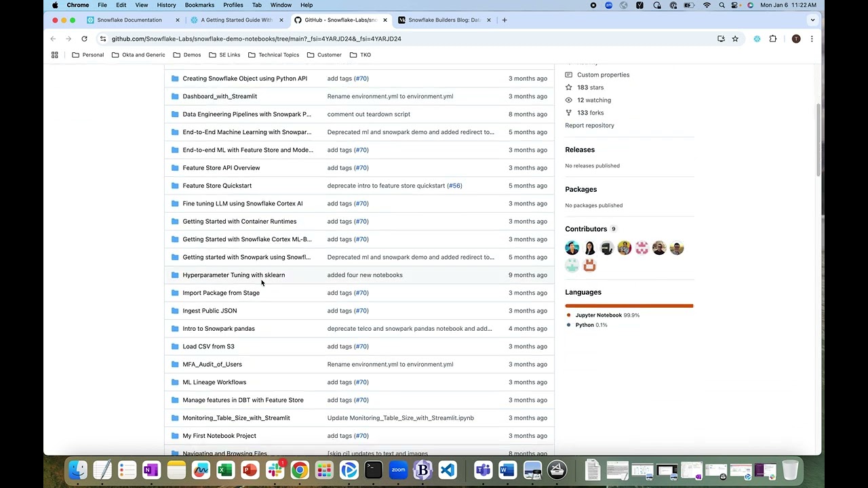Image resolution: width=868 pixels, height=488 pixels.
Task: Open the Hyperparameter Tuning with sklearn folder
Action: click(x=233, y=275)
